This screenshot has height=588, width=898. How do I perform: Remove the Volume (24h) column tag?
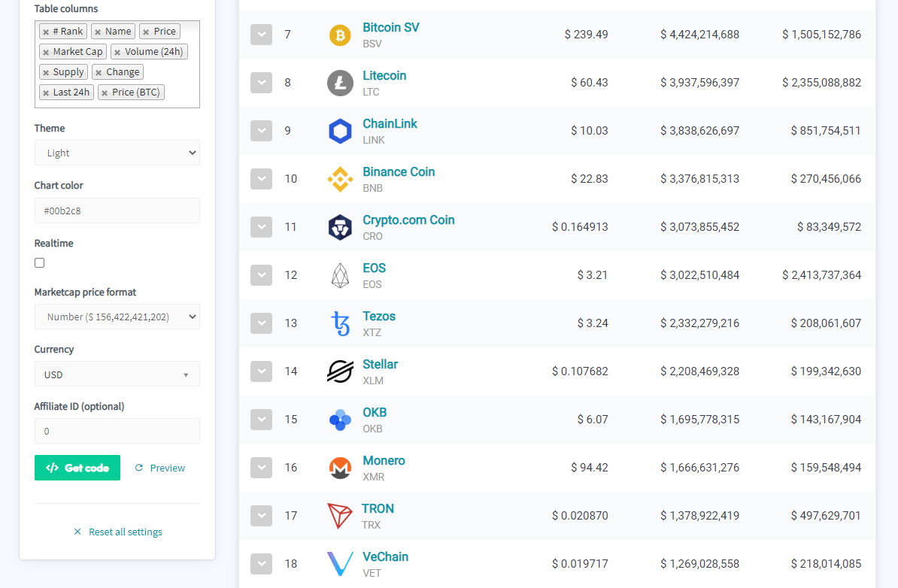117,52
